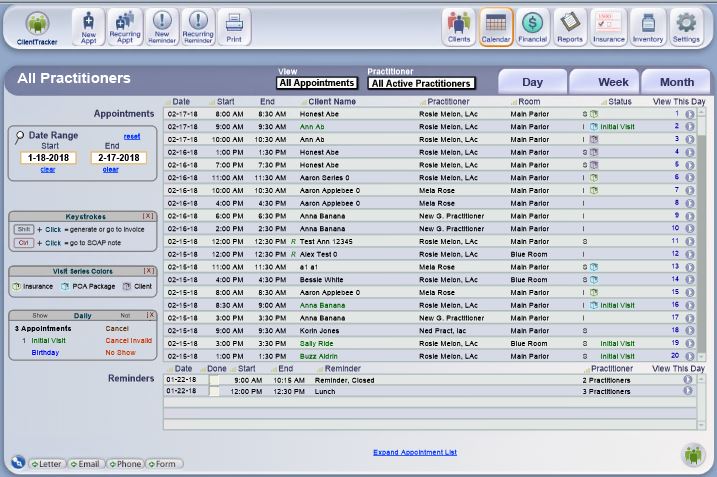
Task: Open the All Appointments view dropdown
Action: coord(316,83)
